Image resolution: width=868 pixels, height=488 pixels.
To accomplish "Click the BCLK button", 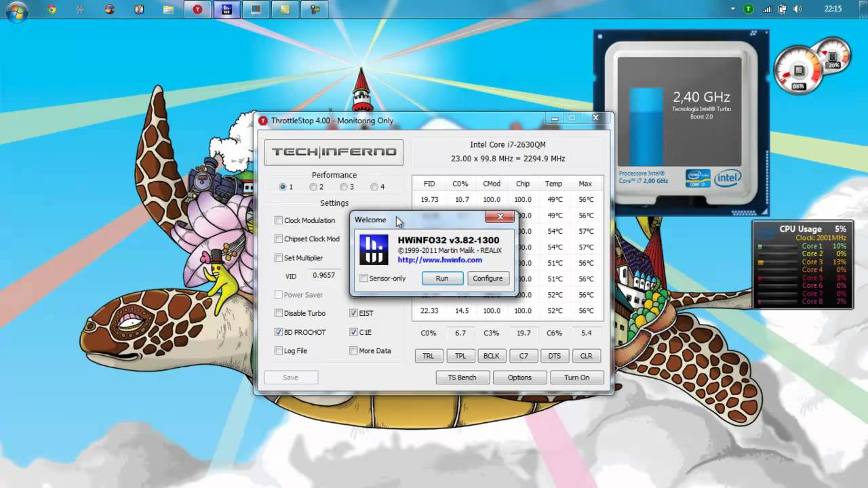I will [x=492, y=356].
